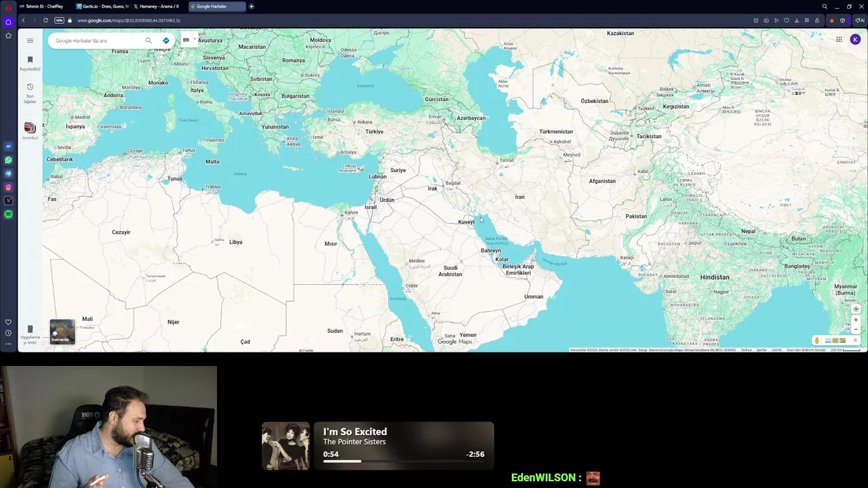
Task: Open Telegram in Opera sidebar
Action: 8,174
